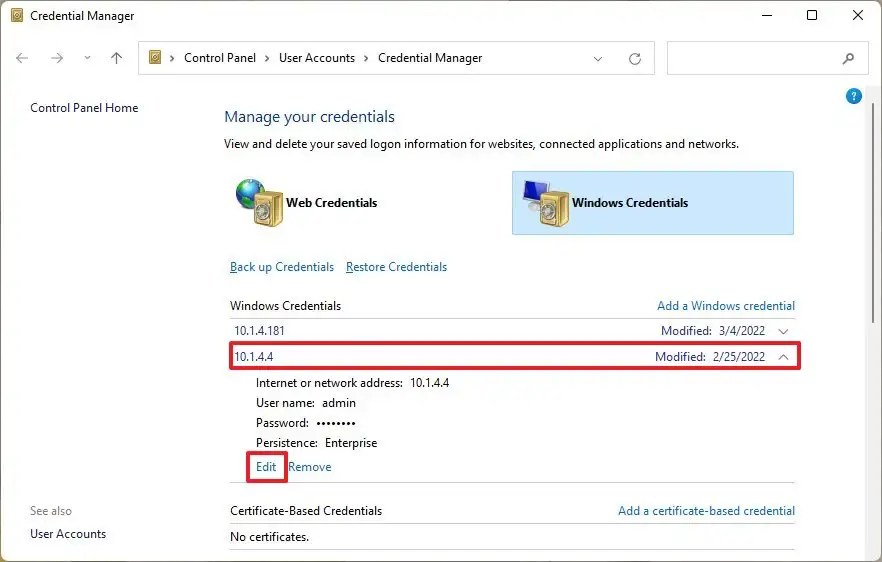Viewport: 882px width, 562px height.
Task: Expand the breadcrumb chevron after Control Panel
Action: pos(267,59)
